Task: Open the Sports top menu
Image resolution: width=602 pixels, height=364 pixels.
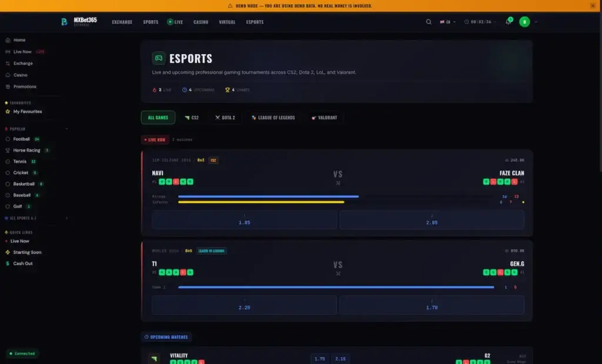Action: 150,22
